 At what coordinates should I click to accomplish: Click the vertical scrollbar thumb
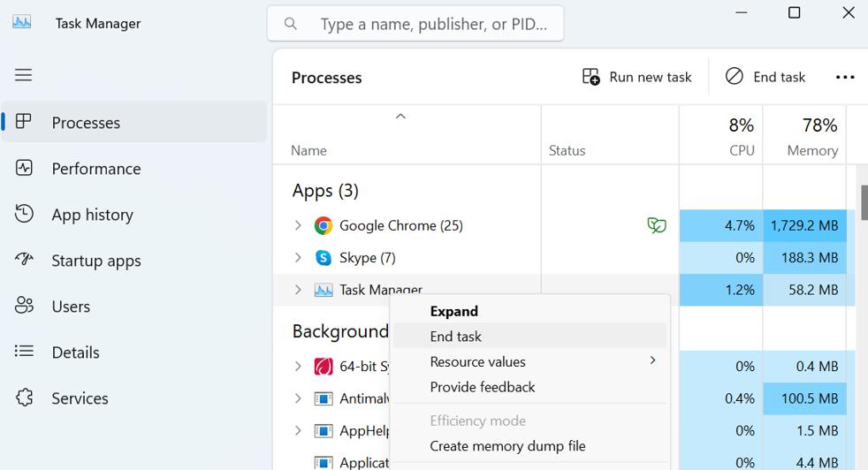[864, 202]
